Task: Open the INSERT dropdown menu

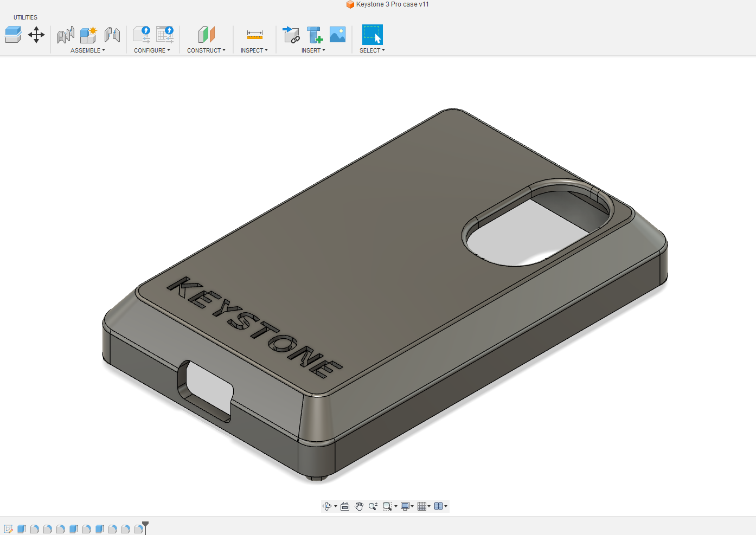Action: 313,50
